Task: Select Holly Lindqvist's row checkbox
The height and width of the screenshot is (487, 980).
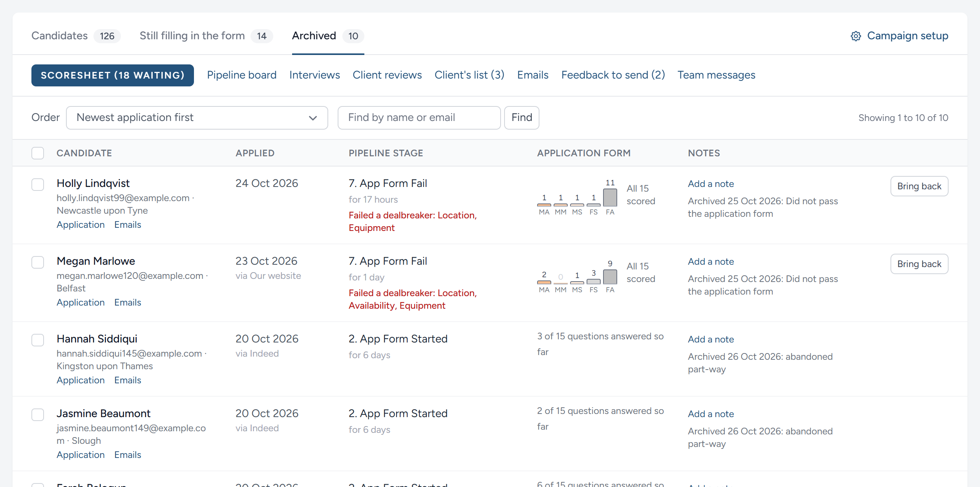Action: (38, 185)
